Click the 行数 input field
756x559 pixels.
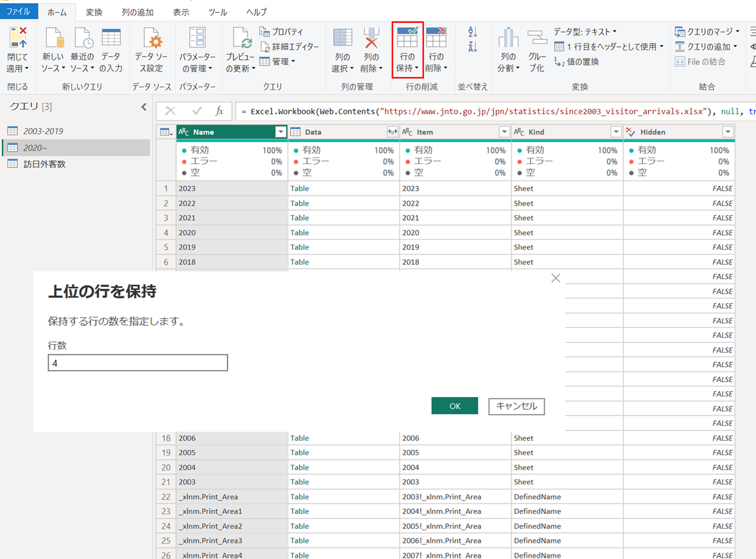(138, 363)
